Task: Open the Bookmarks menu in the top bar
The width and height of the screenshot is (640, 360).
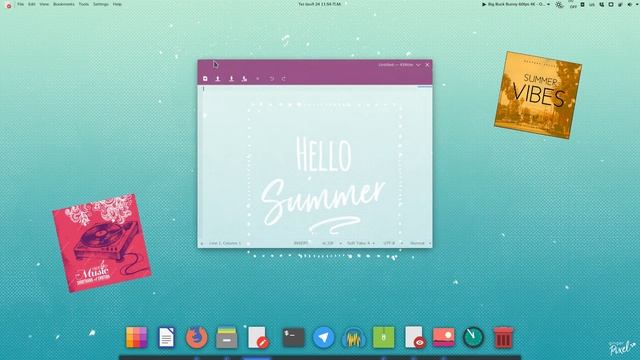Action: pyautogui.click(x=64, y=4)
